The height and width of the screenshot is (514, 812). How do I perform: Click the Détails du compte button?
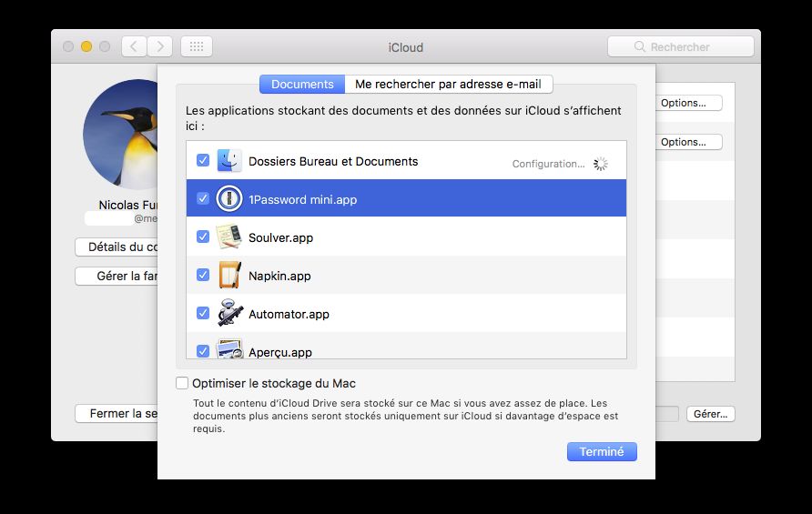[117, 247]
